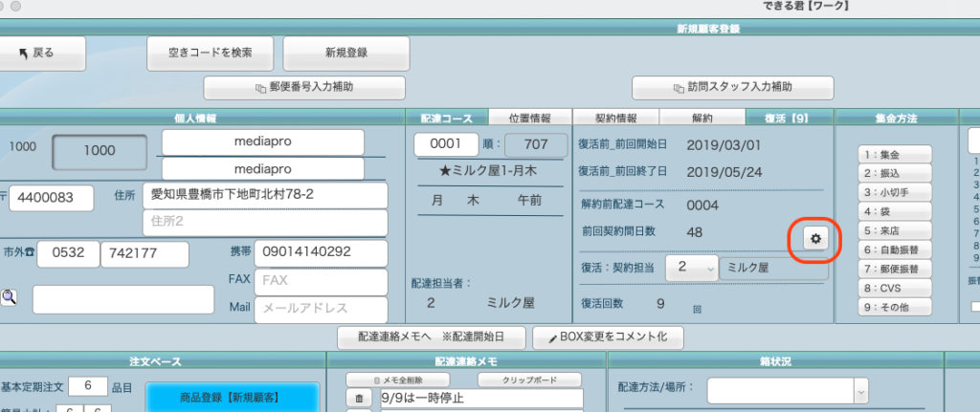Open the 配達コース code 0001 field
980x412 pixels.
point(445,144)
